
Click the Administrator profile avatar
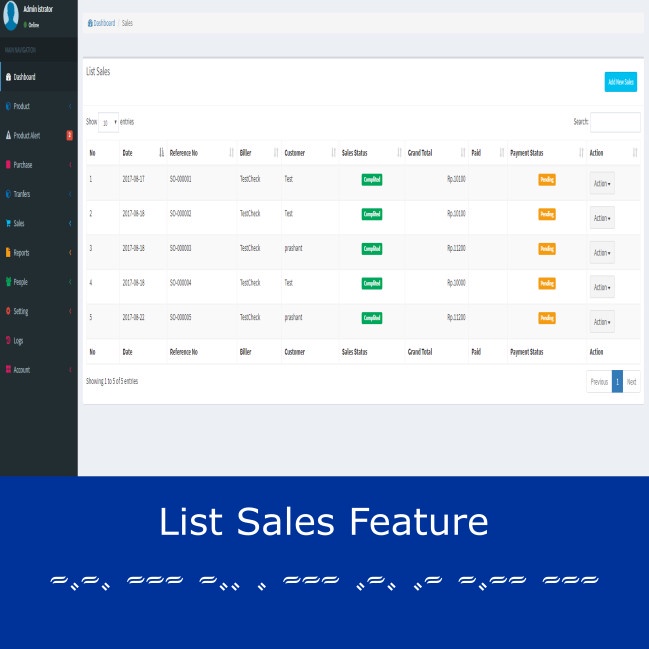[x=10, y=17]
